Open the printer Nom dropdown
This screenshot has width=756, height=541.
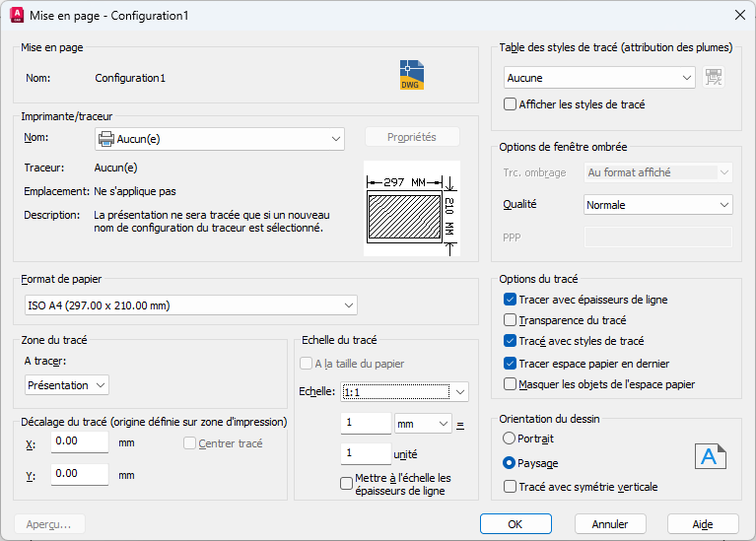pos(219,139)
